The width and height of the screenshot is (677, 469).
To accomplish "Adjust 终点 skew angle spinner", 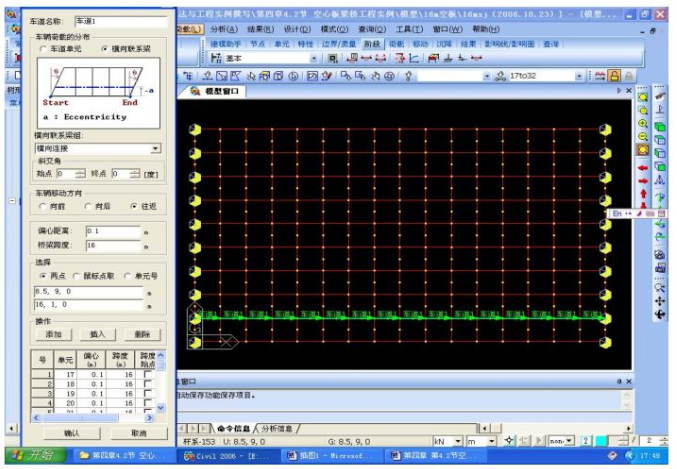I will coord(135,174).
